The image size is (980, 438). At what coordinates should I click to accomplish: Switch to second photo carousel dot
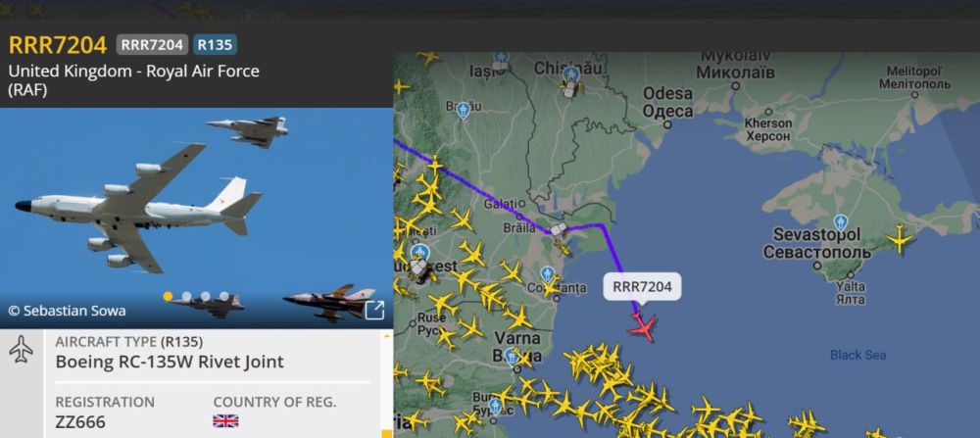(186, 296)
